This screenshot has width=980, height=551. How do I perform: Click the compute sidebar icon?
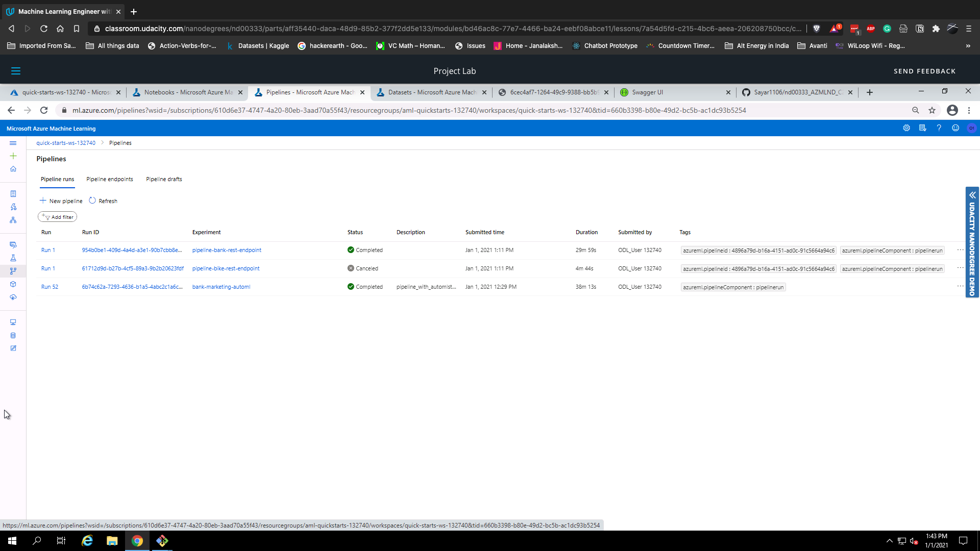pyautogui.click(x=13, y=321)
